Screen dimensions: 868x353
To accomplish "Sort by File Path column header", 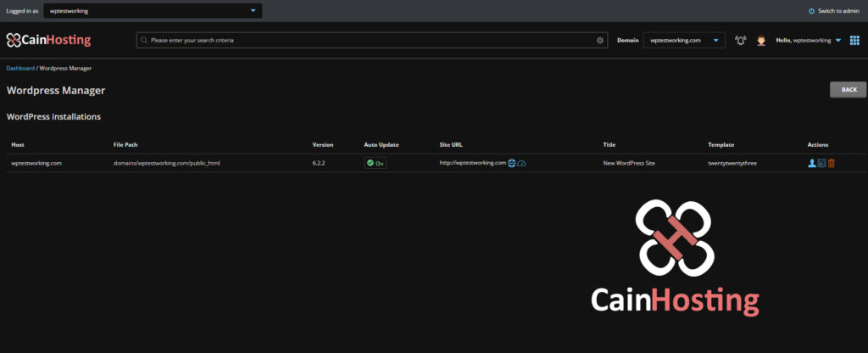I will [x=125, y=144].
